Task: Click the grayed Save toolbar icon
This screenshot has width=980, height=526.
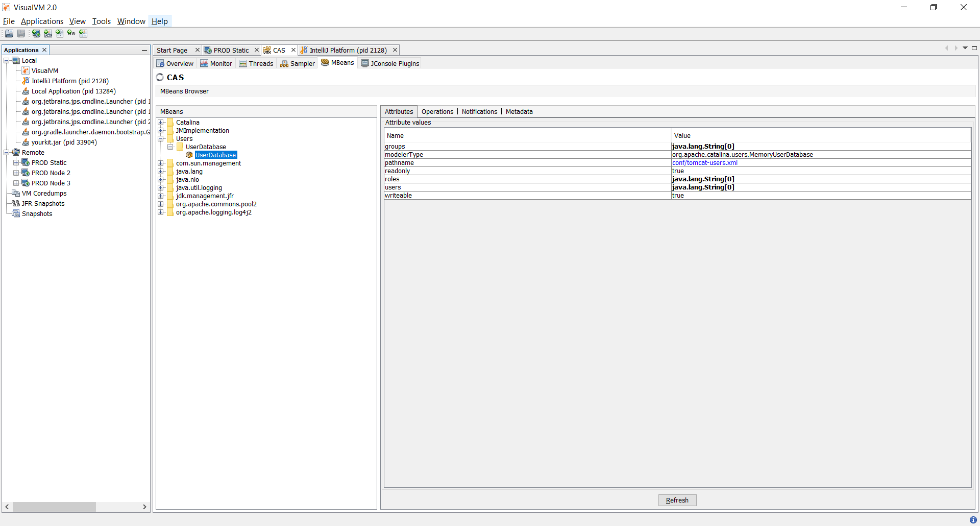Action: 21,34
